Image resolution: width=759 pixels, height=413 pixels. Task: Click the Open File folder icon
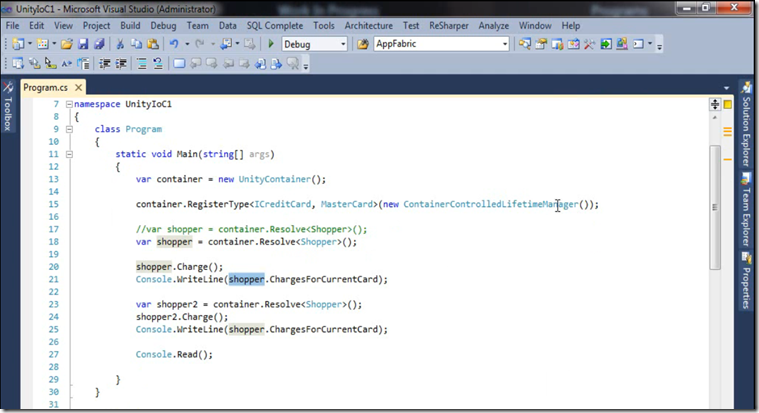(x=67, y=44)
